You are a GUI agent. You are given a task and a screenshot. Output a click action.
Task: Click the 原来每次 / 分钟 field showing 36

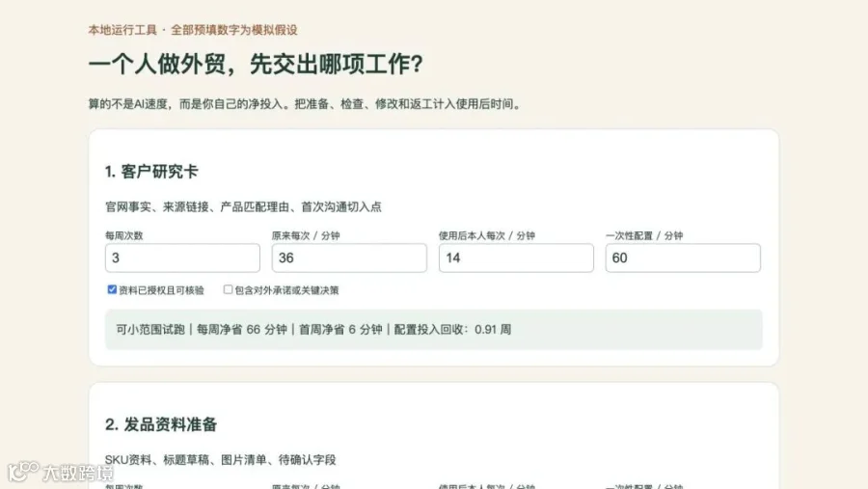pos(349,258)
